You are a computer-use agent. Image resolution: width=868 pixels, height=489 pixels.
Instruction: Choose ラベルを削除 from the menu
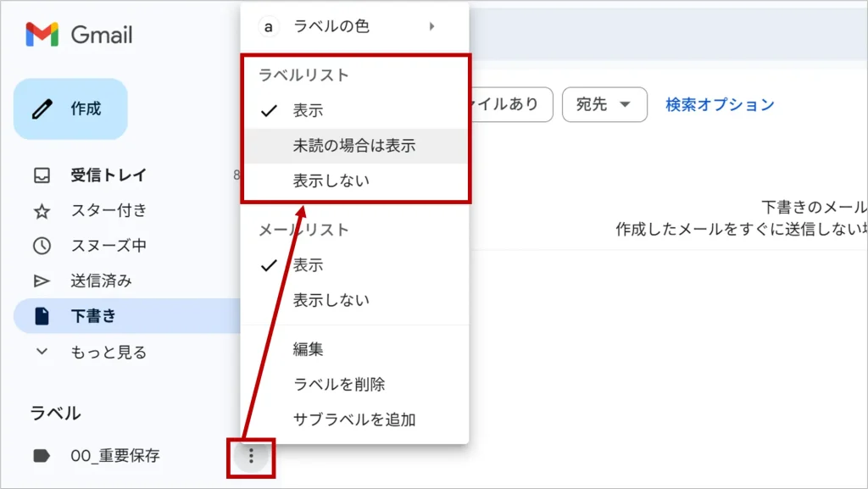339,384
